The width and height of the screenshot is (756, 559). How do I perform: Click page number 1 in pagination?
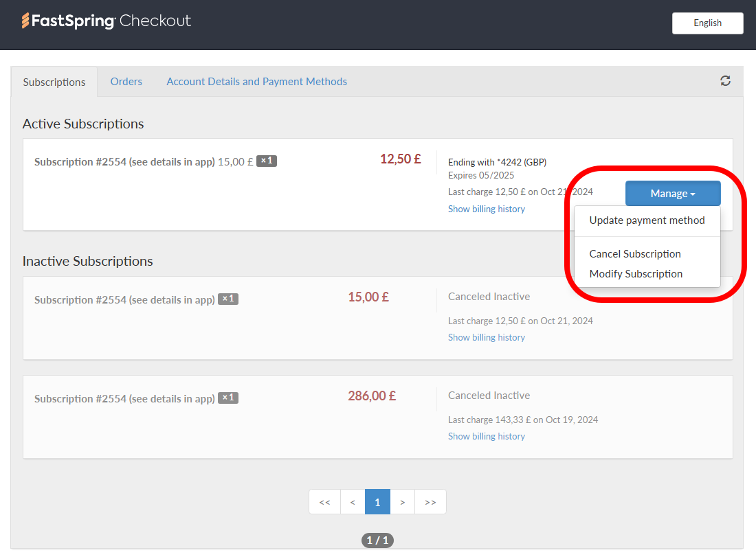click(377, 502)
